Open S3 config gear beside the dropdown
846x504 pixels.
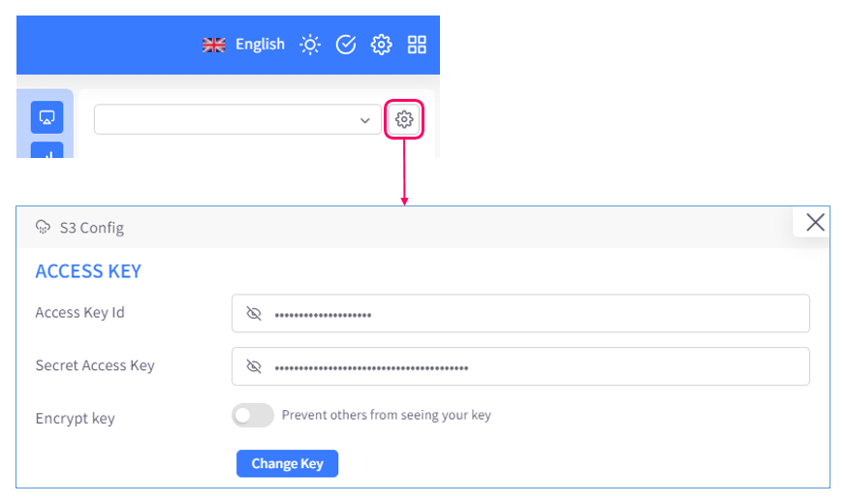404,119
